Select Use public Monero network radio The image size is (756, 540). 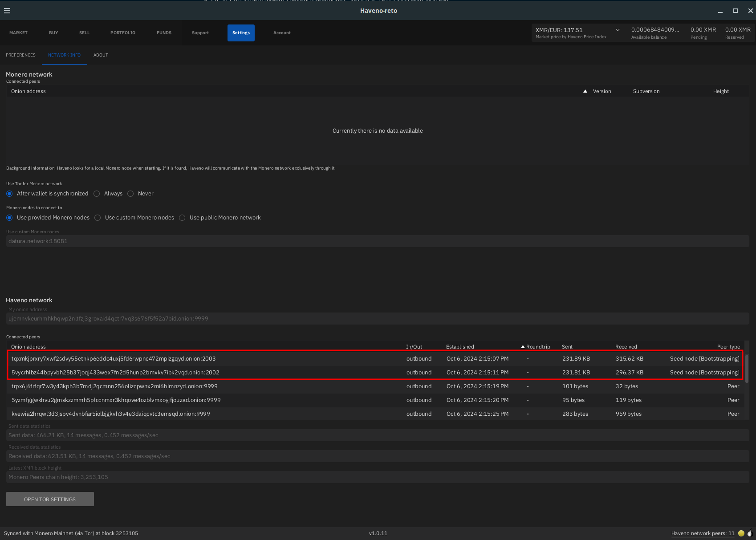[x=182, y=218]
